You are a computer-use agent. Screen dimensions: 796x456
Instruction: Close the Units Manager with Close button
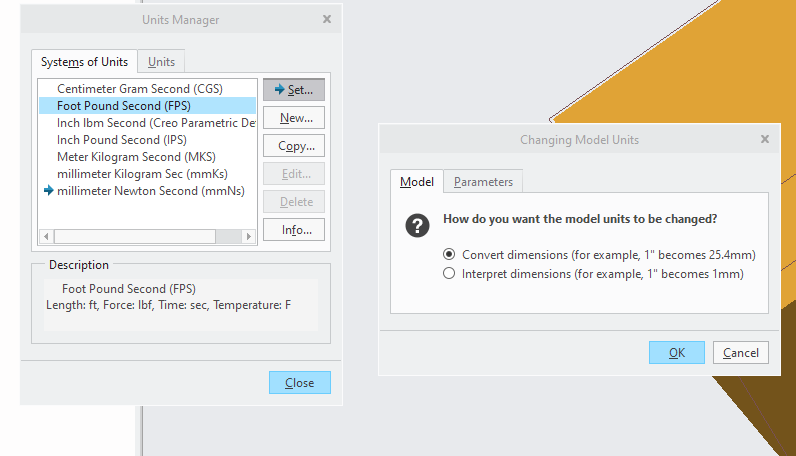[300, 382]
